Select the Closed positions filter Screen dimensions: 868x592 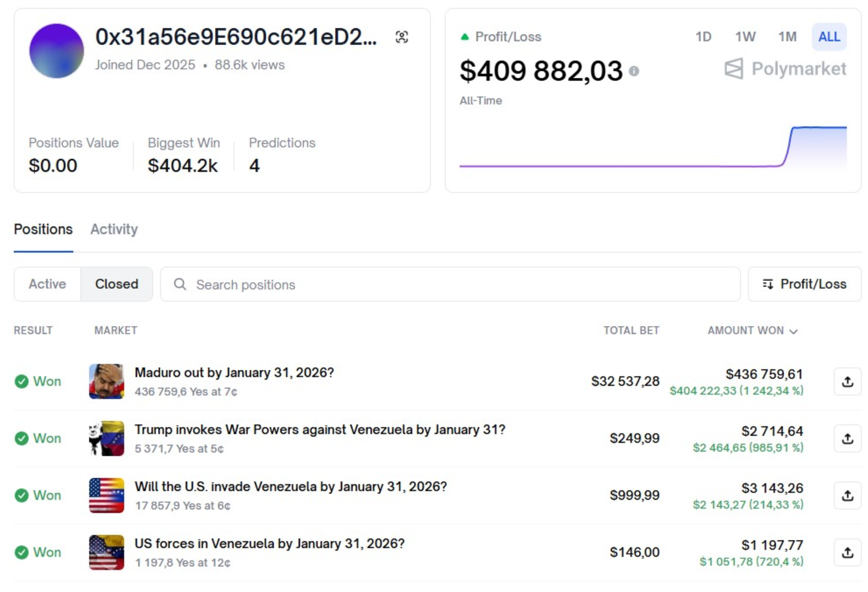click(116, 284)
